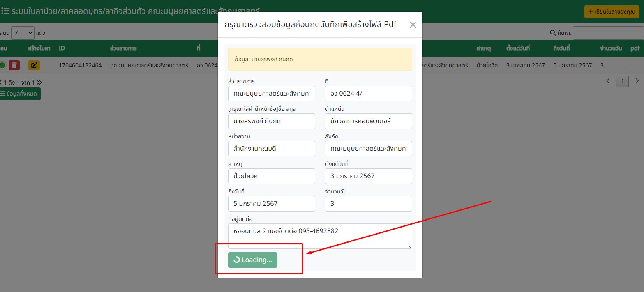The height and width of the screenshot is (292, 644).
Task: Click the spinner icon in Loading button
Action: [x=237, y=260]
